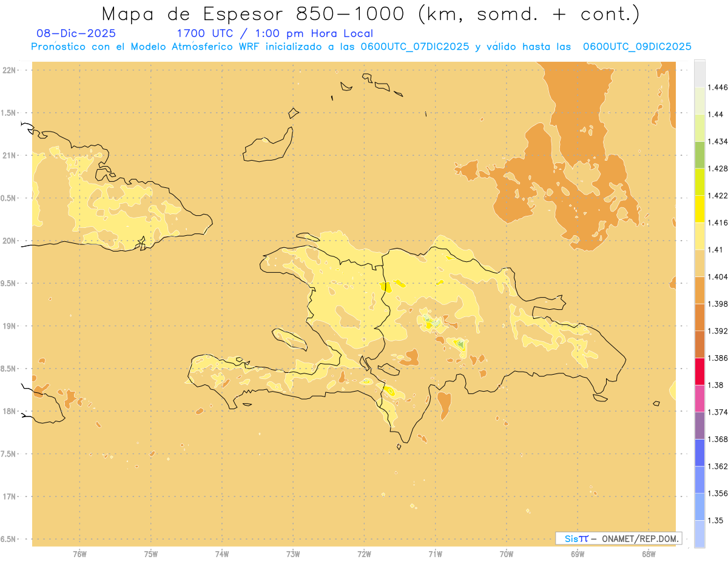Click the colorbar value '1.446'

click(718, 87)
